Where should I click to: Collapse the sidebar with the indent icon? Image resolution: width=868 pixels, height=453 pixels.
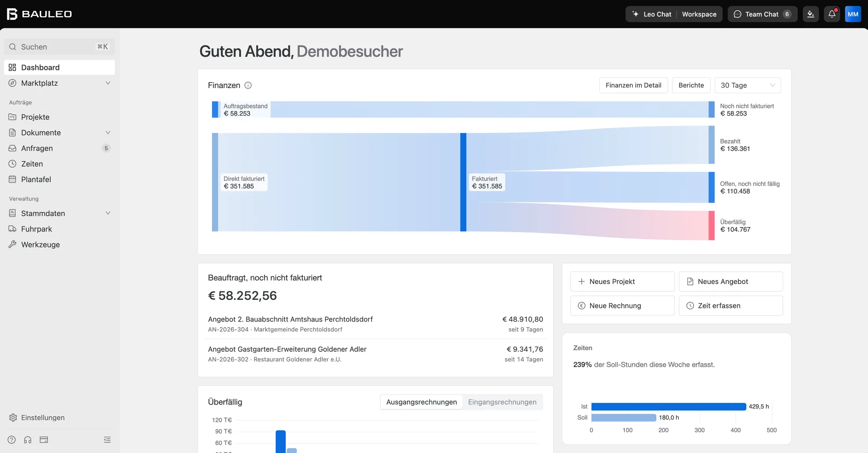coord(107,440)
